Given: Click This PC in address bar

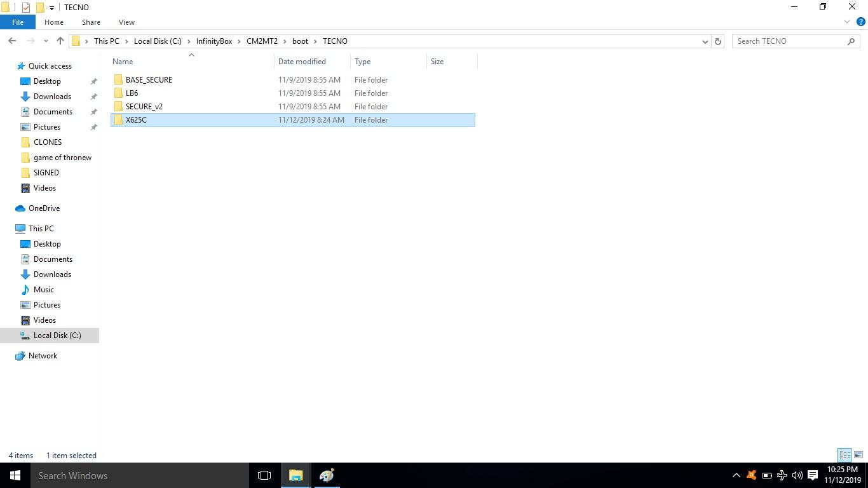Looking at the screenshot, I should 106,41.
